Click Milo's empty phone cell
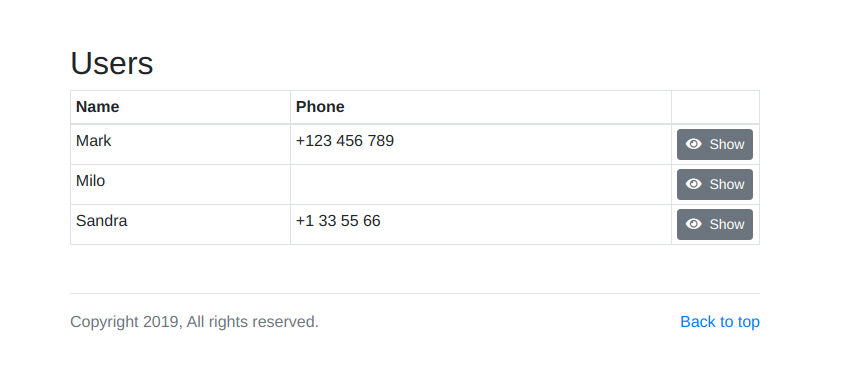 pyautogui.click(x=481, y=184)
